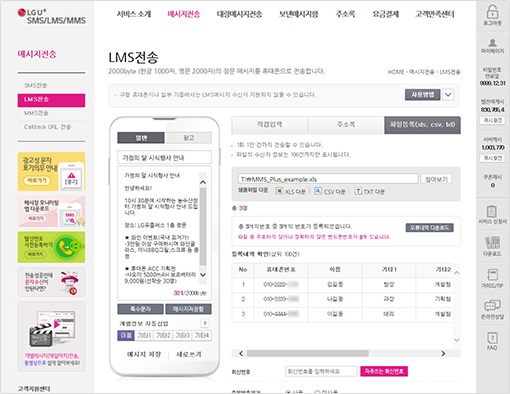The height and width of the screenshot is (394, 510).
Task: Expand the notice box chevron next to 사용방법
Action: (448, 95)
